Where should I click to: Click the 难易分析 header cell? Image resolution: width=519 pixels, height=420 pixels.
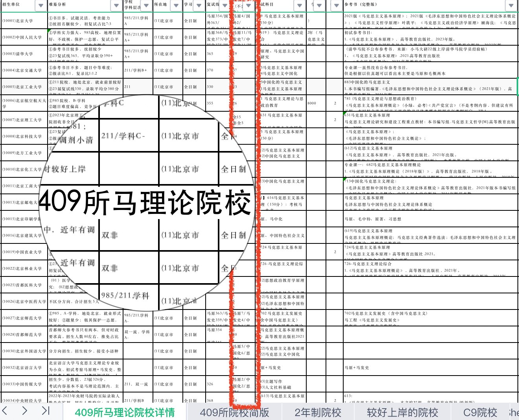[85, 6]
